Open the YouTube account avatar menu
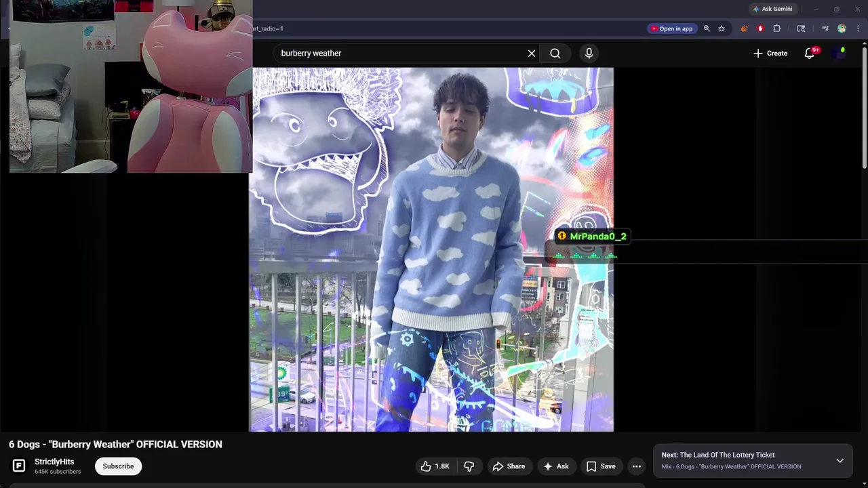Viewport: 868px width, 488px height. [840, 53]
